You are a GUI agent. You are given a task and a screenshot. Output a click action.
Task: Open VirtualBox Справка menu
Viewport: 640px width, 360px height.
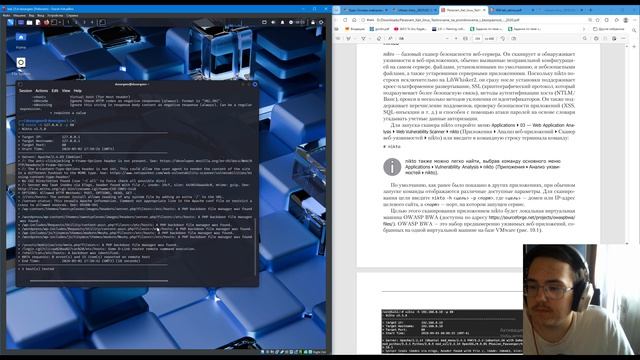coord(72,16)
